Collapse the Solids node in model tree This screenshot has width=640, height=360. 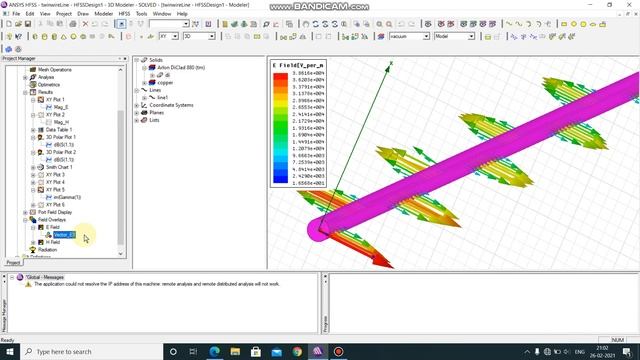click(x=137, y=60)
